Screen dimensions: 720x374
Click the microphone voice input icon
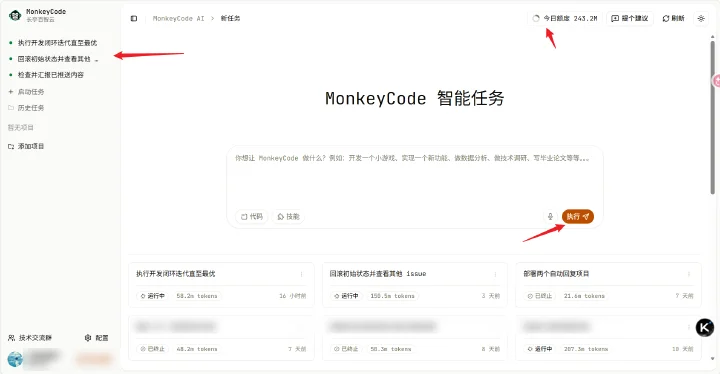click(550, 216)
